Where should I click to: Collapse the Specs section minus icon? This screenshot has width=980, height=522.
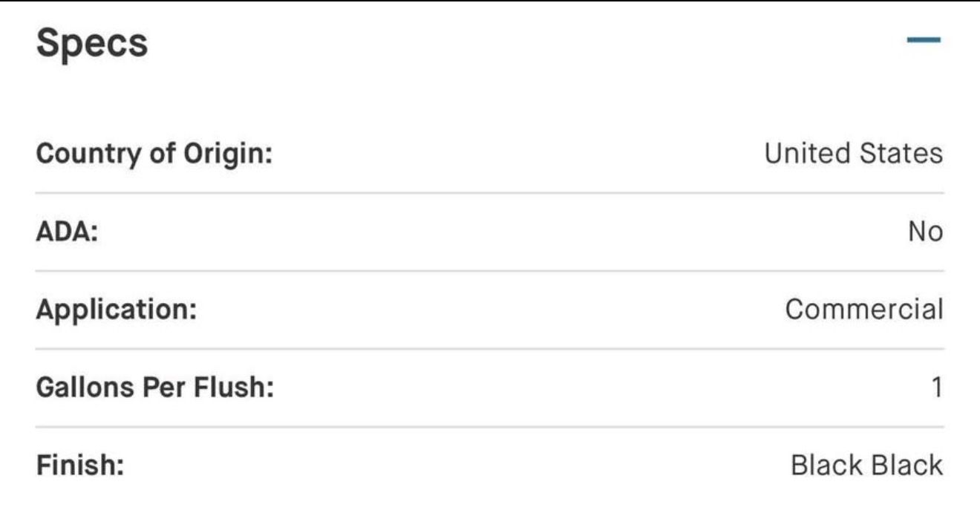pos(924,40)
